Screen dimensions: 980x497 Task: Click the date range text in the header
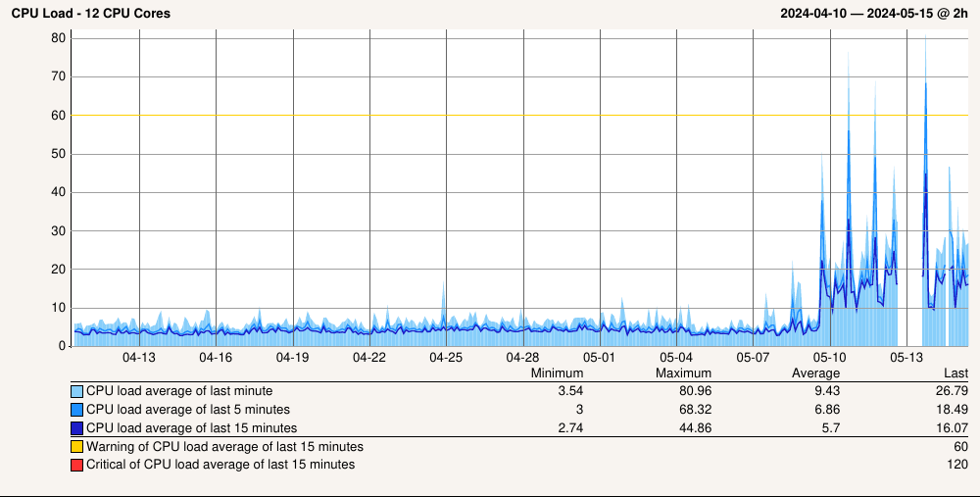(874, 14)
